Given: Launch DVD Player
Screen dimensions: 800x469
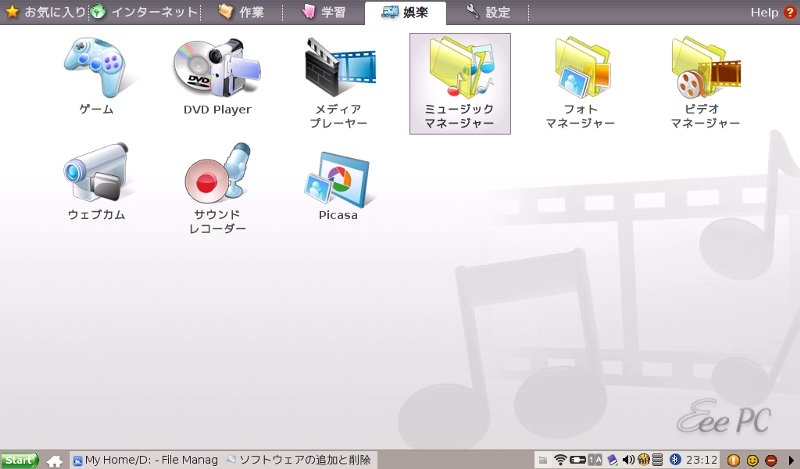Looking at the screenshot, I should tap(217, 77).
